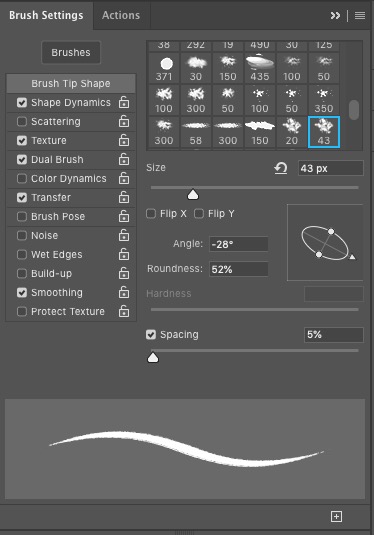
Task: Click the Roundness field showing 52%
Action: pyautogui.click(x=239, y=270)
